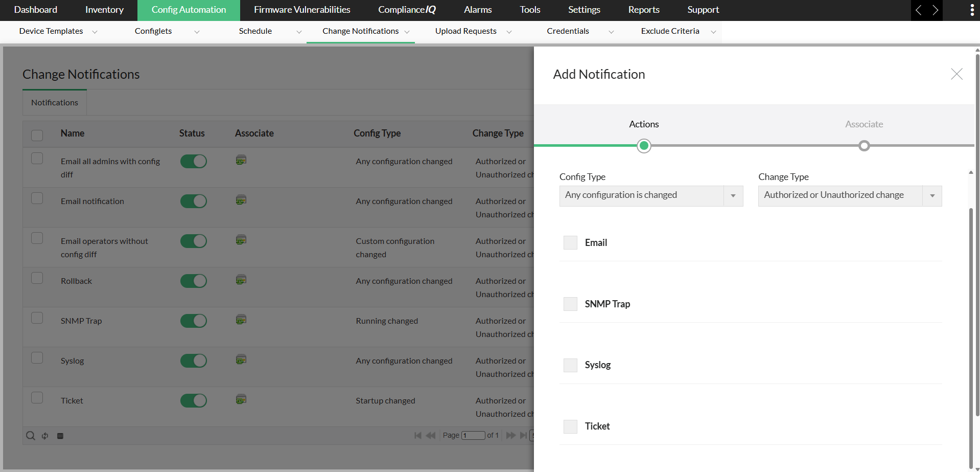Open the Firmware Vulnerabilities tab
Image resolution: width=980 pixels, height=472 pixels.
tap(302, 10)
